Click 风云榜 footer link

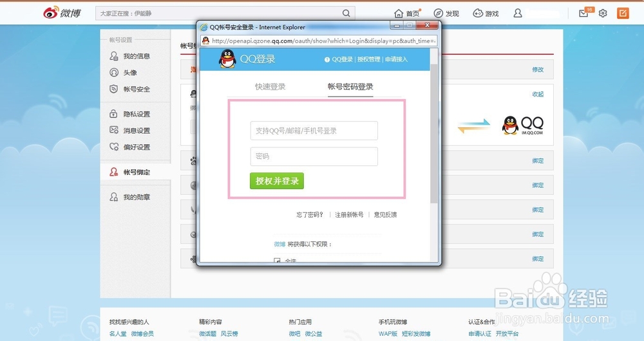pyautogui.click(x=229, y=334)
